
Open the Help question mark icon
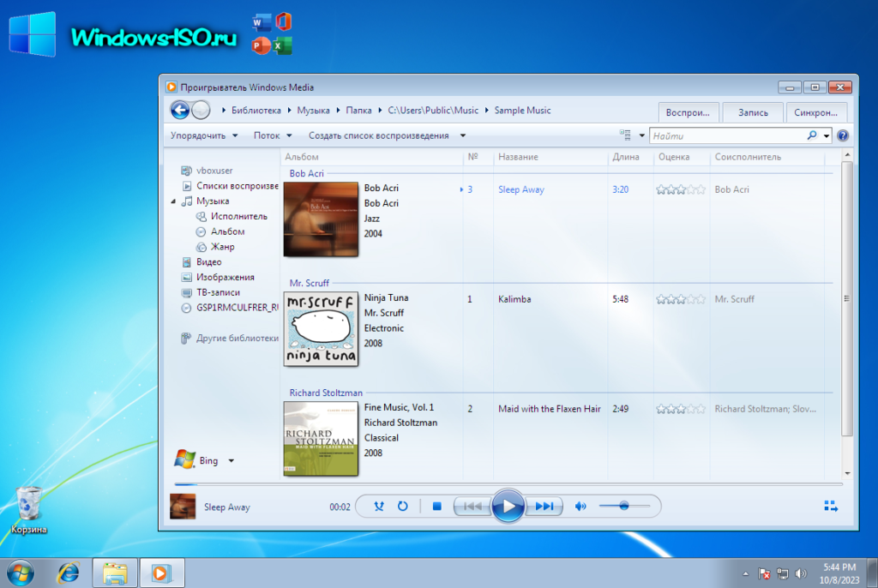point(842,135)
